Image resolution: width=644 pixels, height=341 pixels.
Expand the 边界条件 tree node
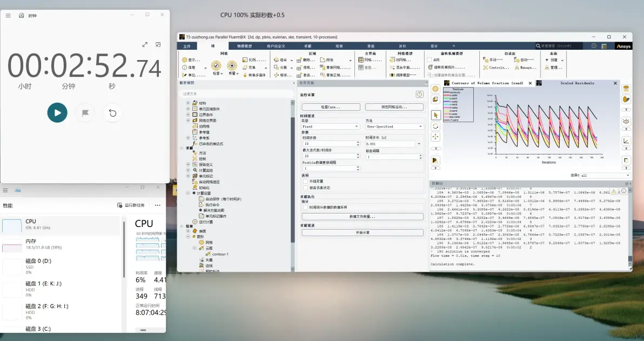[188, 115]
